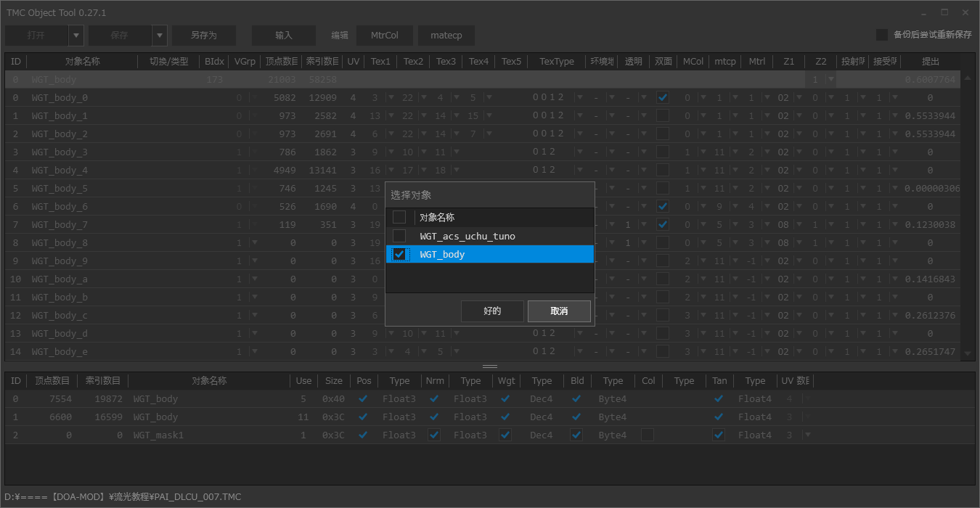Click the 输入 import button
The image size is (980, 508).
[284, 35]
